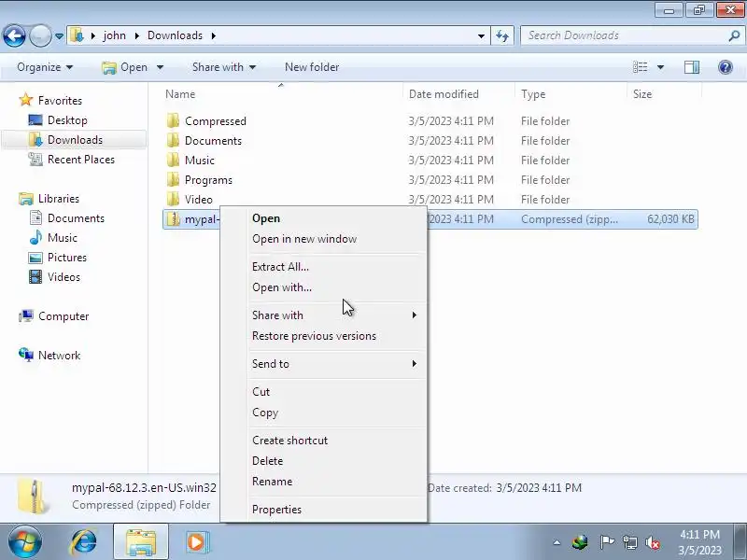Choose Restore previous versions
The height and width of the screenshot is (560, 747).
(314, 336)
